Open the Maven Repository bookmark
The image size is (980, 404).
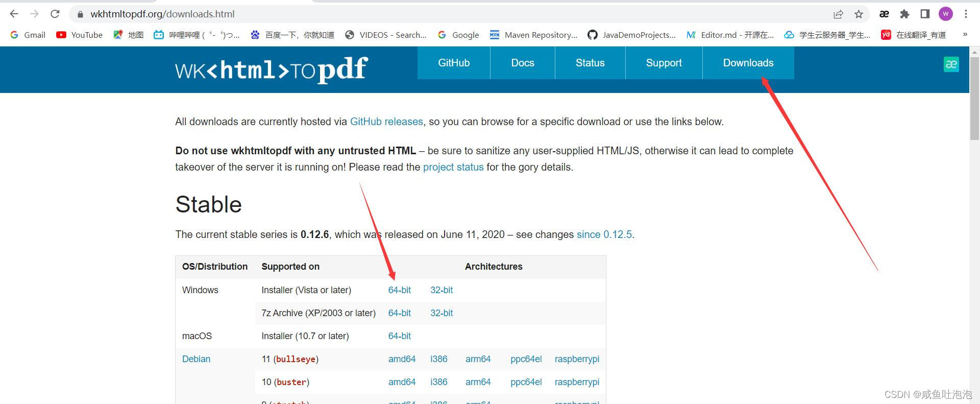533,35
